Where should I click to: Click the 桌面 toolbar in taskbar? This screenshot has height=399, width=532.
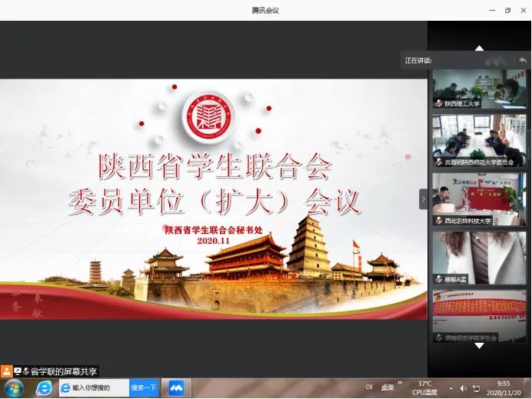point(388,387)
